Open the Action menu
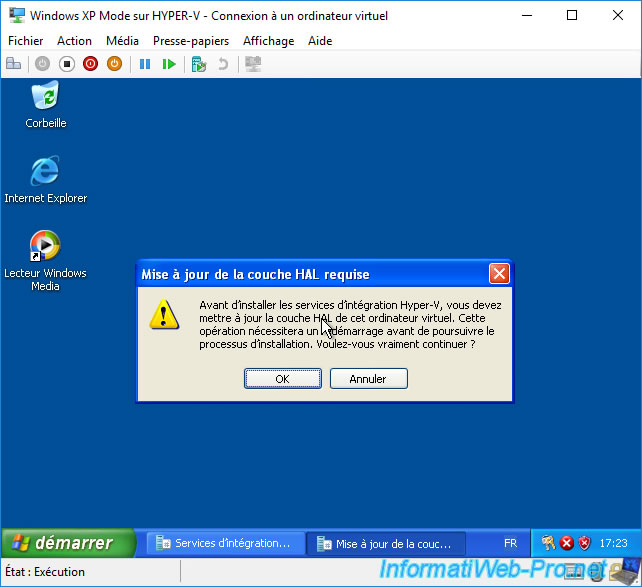This screenshot has height=587, width=642. click(74, 41)
